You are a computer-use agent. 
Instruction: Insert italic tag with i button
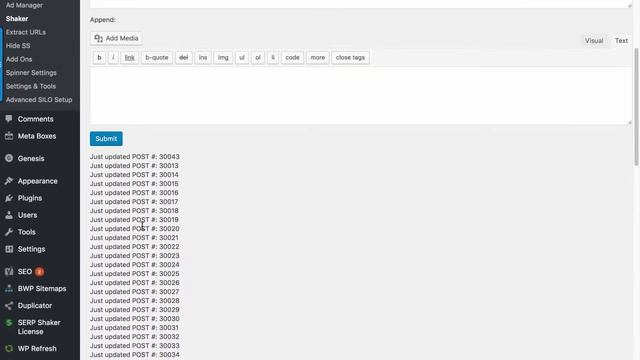(x=113, y=58)
